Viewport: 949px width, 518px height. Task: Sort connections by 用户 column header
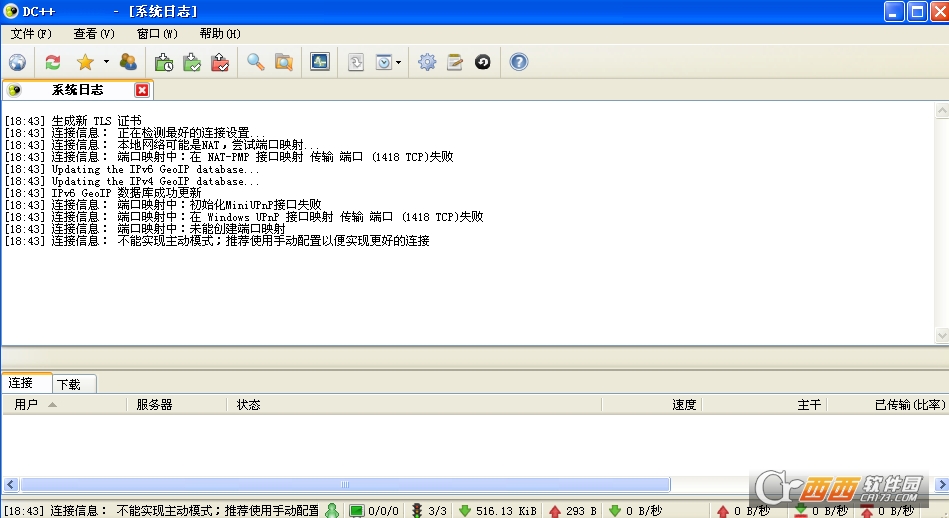click(x=27, y=404)
